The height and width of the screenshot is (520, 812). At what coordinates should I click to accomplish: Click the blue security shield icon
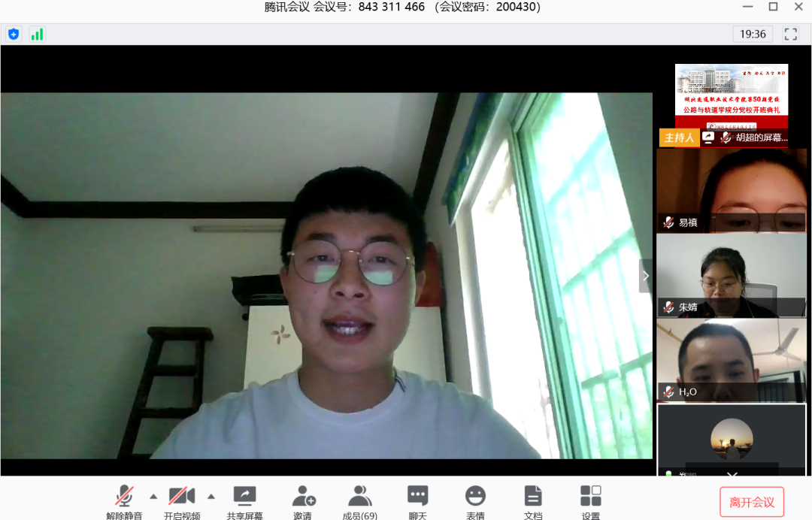tap(14, 34)
